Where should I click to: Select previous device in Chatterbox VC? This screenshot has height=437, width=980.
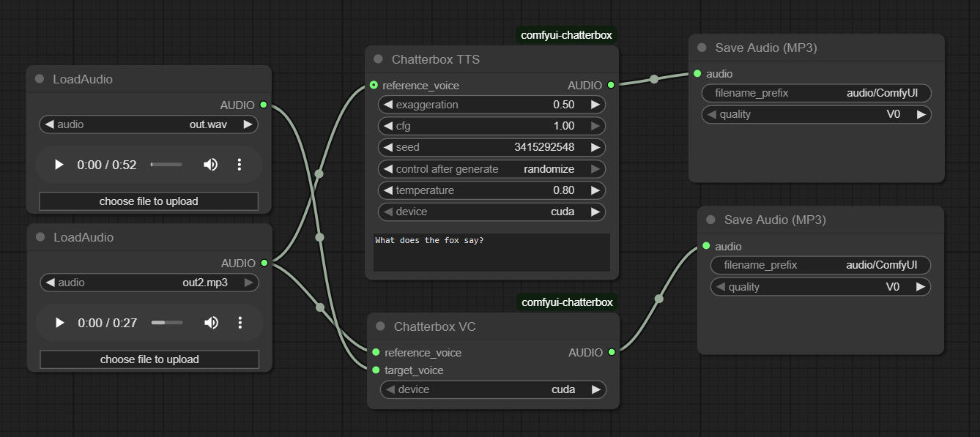(390, 389)
